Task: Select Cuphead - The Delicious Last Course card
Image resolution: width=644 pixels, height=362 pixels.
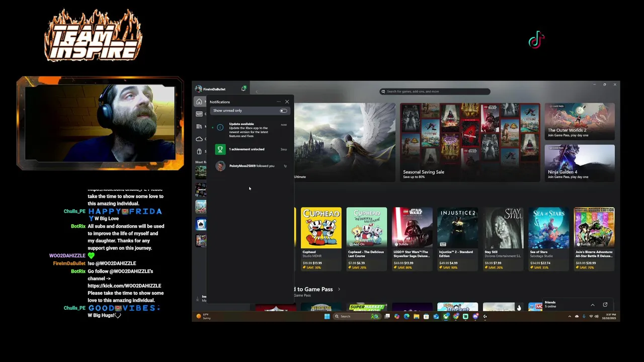Action: pos(367,239)
